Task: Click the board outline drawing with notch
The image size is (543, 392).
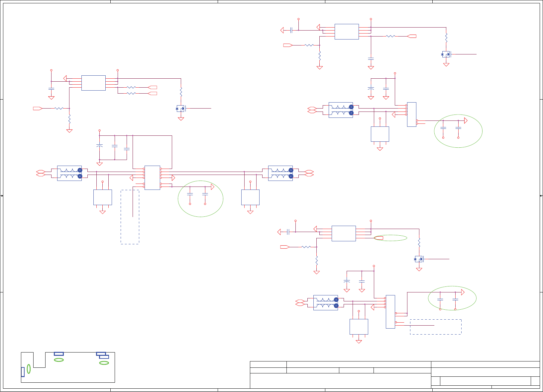Action: coord(68,367)
